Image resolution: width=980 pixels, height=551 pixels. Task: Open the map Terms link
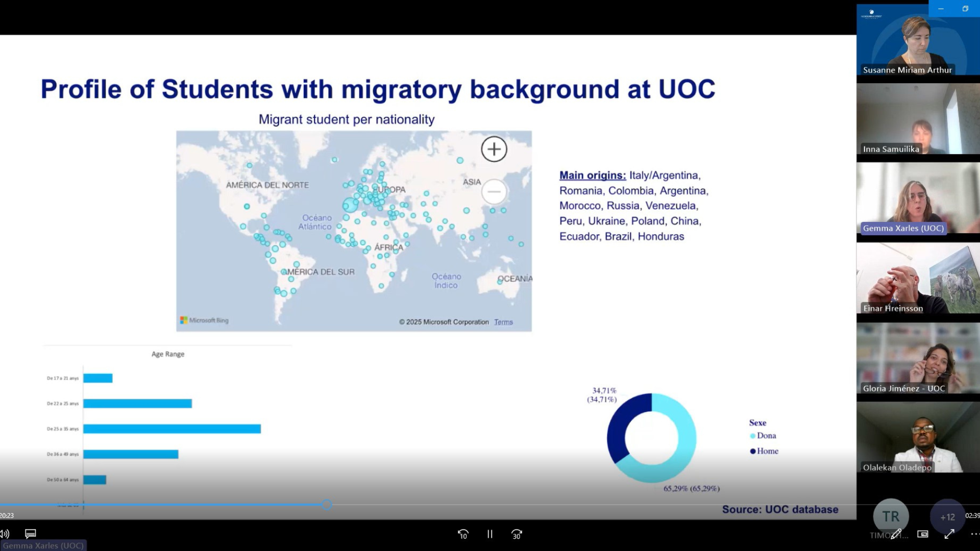coord(503,322)
